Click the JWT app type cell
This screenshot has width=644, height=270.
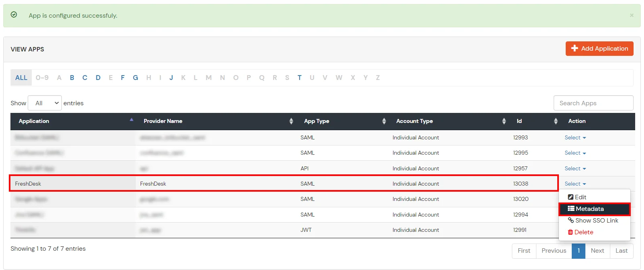point(306,230)
